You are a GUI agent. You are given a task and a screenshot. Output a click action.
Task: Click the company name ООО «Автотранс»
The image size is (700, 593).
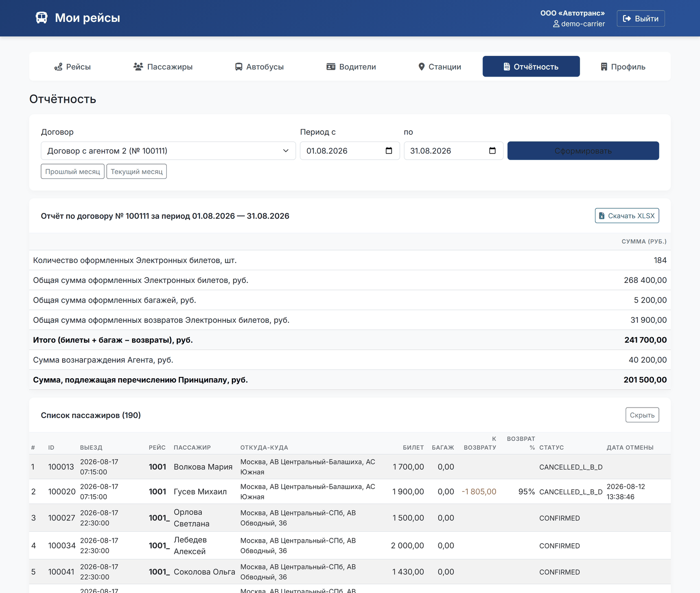(x=572, y=13)
